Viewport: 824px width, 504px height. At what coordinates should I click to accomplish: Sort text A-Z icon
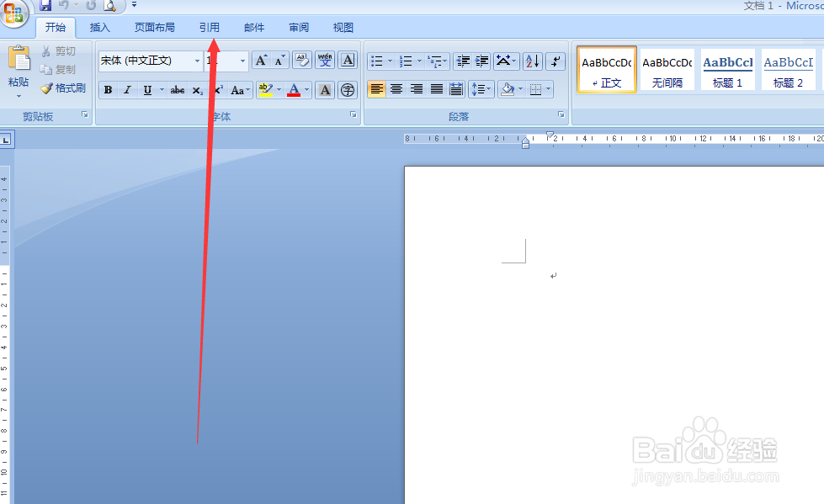click(532, 61)
